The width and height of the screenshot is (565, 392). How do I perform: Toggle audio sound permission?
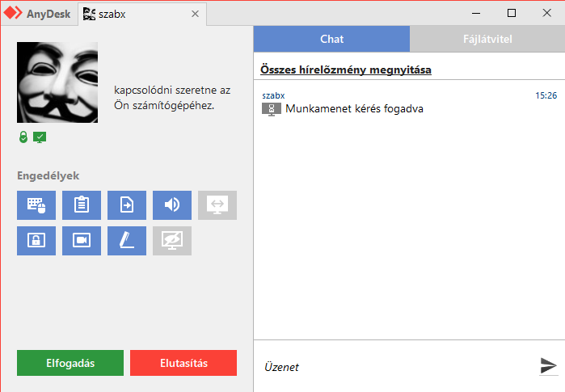[172, 205]
